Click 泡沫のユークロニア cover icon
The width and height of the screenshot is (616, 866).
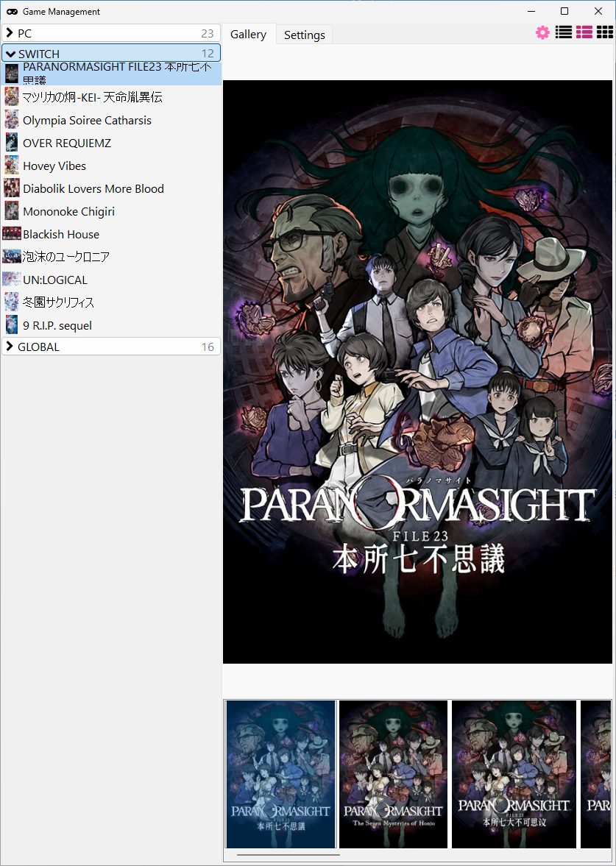coord(12,257)
